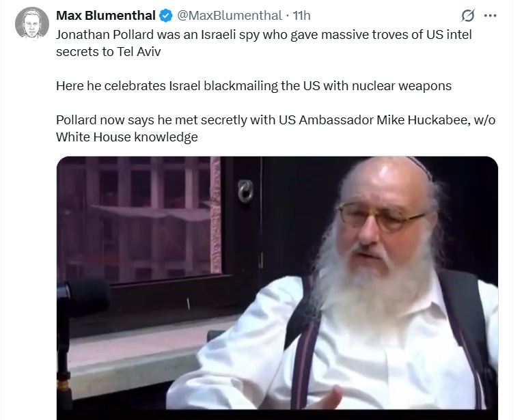Screen dimensions: 524x420
Task: Click the man's glasses in the video
Action: [381, 216]
